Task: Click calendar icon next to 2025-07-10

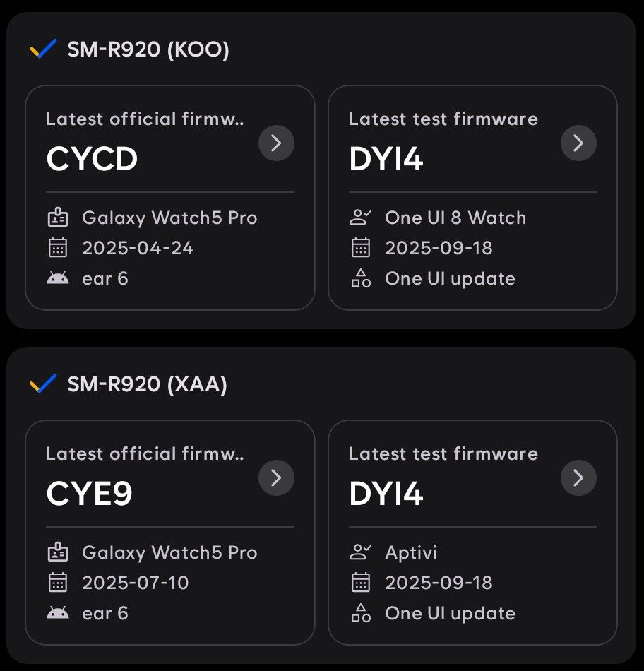Action: click(58, 583)
